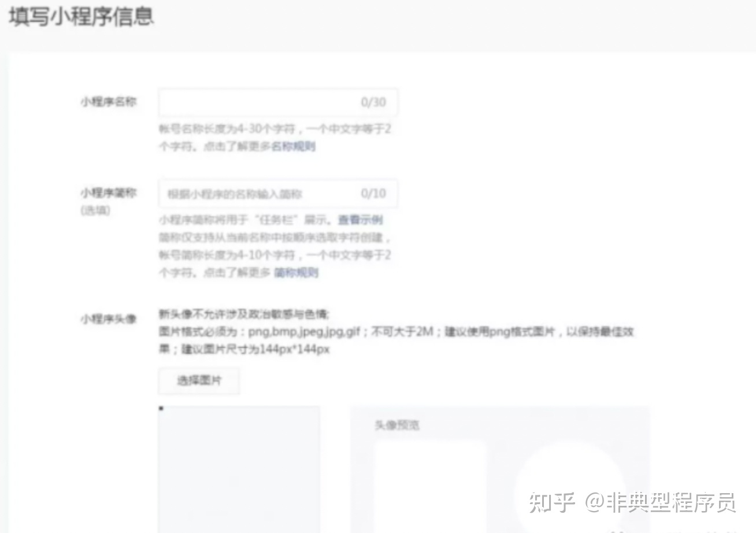The image size is (756, 533).
Task: Click the 小程序简称 label
Action: 108,193
